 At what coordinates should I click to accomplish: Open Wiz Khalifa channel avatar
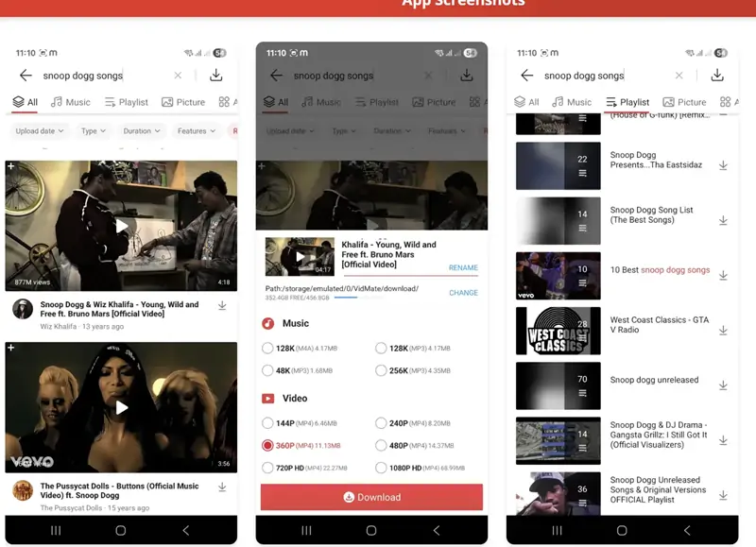click(x=23, y=309)
